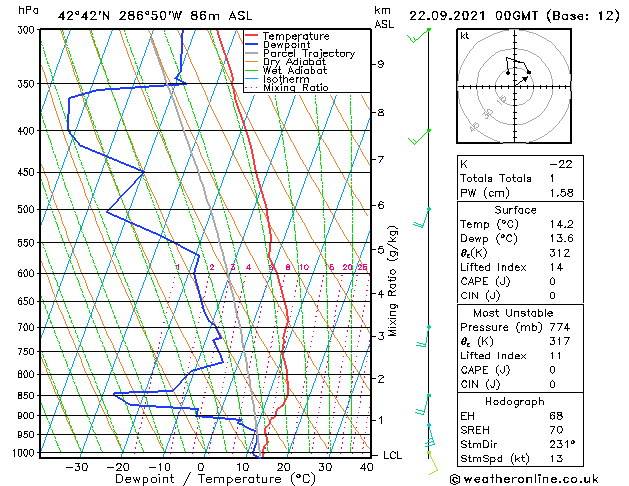This screenshot has width=629, height=486.
Task: Click the Pressure (mb) value 774
Action: (560, 327)
